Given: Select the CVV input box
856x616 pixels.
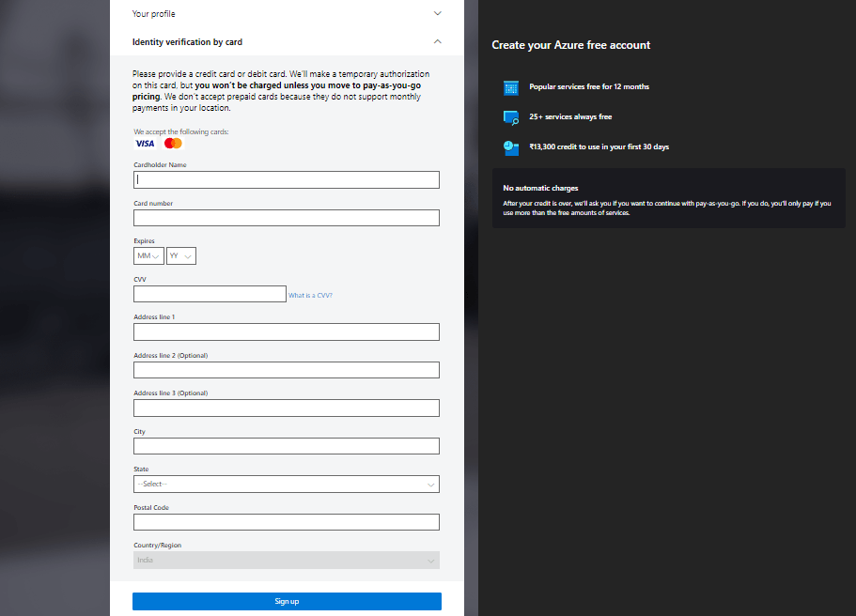Looking at the screenshot, I should pyautogui.click(x=210, y=294).
